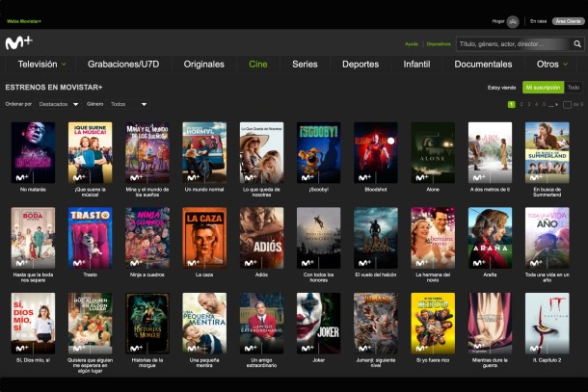
Task: Open Una pequeña mentira poster
Action: (x=204, y=324)
